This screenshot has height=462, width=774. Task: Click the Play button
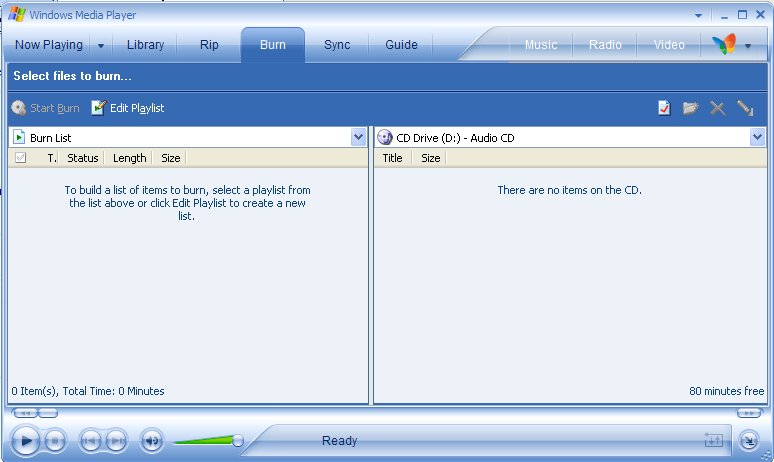pyautogui.click(x=25, y=440)
